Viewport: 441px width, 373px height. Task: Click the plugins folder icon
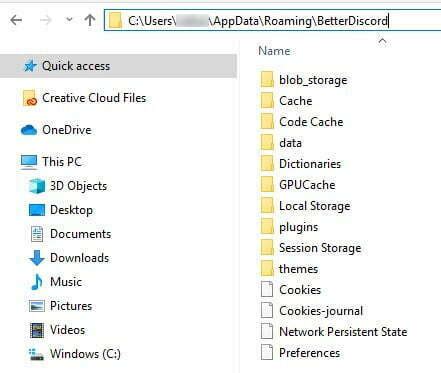click(267, 227)
